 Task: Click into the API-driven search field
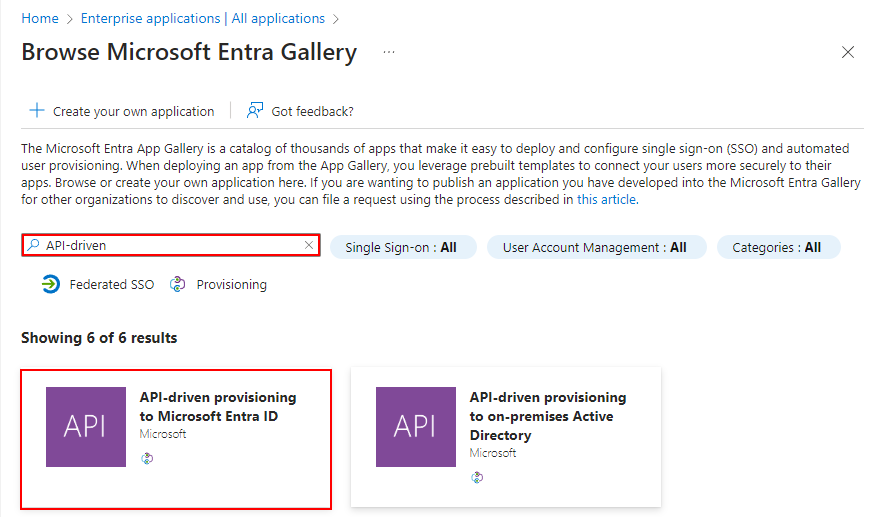(171, 245)
